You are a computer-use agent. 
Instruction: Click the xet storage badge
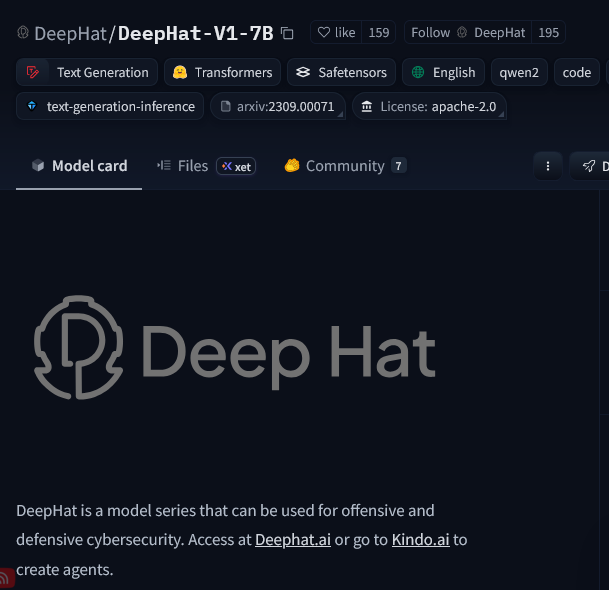click(236, 166)
